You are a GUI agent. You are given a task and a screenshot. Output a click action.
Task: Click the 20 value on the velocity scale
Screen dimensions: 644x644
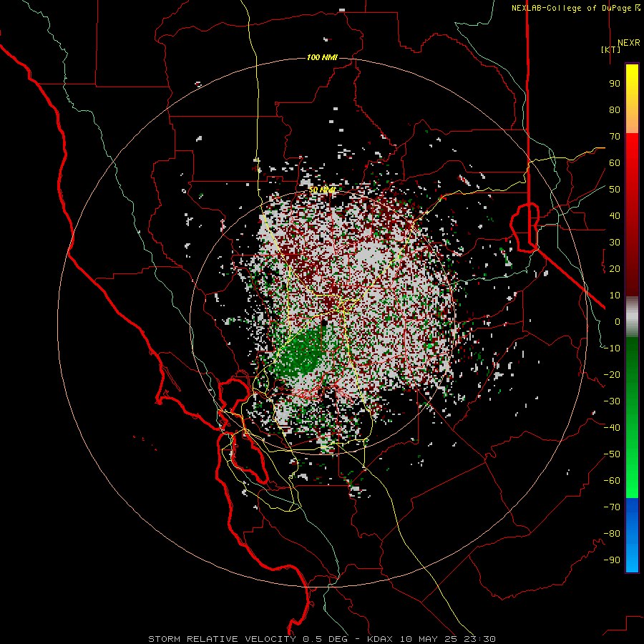(615, 268)
